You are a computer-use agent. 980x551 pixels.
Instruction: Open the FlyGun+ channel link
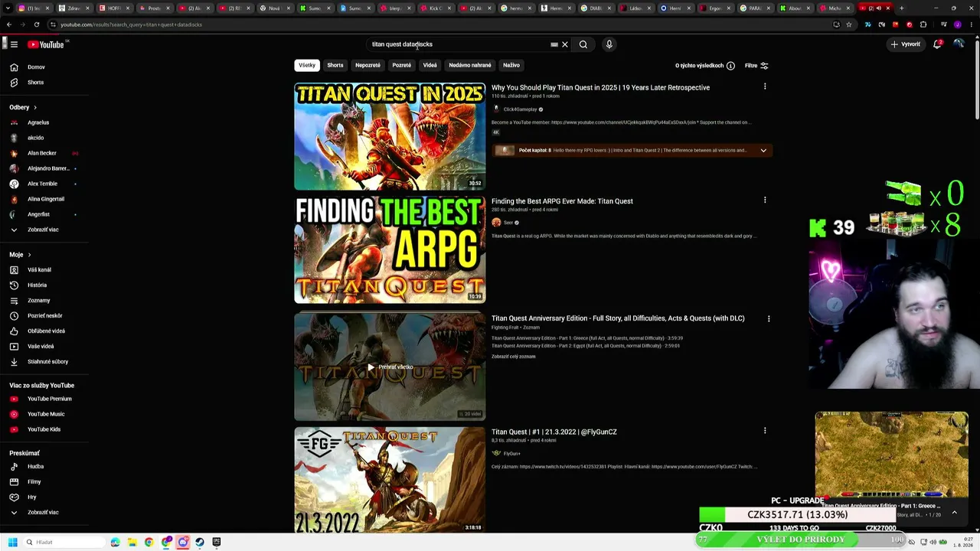[511, 454]
